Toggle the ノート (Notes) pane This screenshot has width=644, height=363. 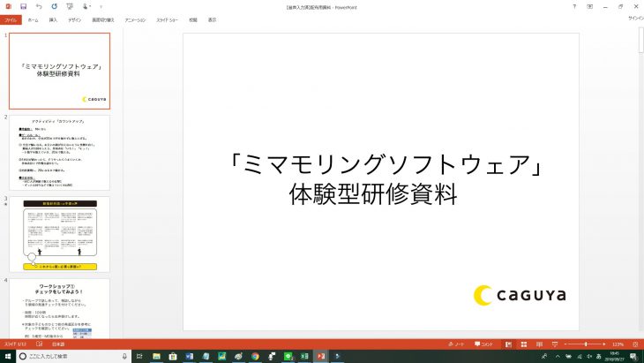click(x=456, y=344)
